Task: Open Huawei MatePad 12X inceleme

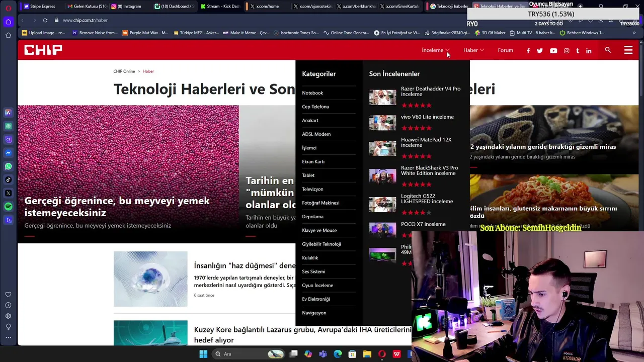Action: 426,142
